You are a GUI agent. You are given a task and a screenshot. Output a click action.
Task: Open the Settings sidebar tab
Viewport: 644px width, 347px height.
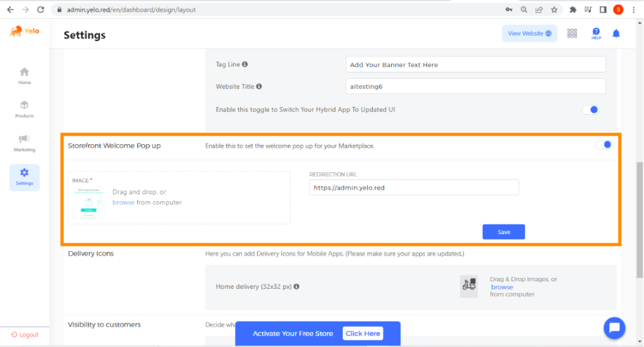click(x=24, y=177)
